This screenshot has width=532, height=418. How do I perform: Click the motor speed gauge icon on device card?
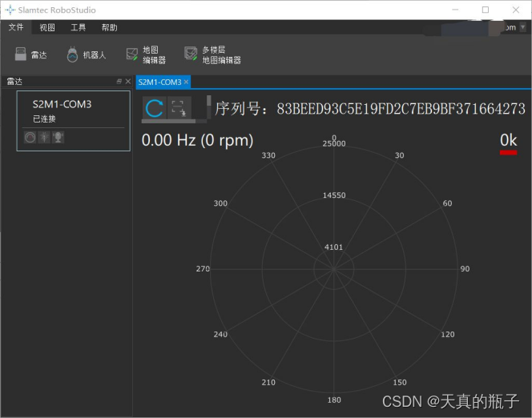[30, 137]
